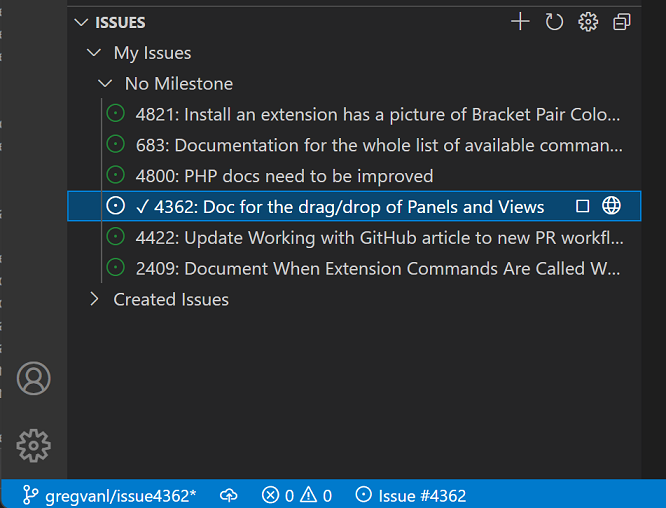Select issue 4422 Working with GitHub article

coord(377,238)
